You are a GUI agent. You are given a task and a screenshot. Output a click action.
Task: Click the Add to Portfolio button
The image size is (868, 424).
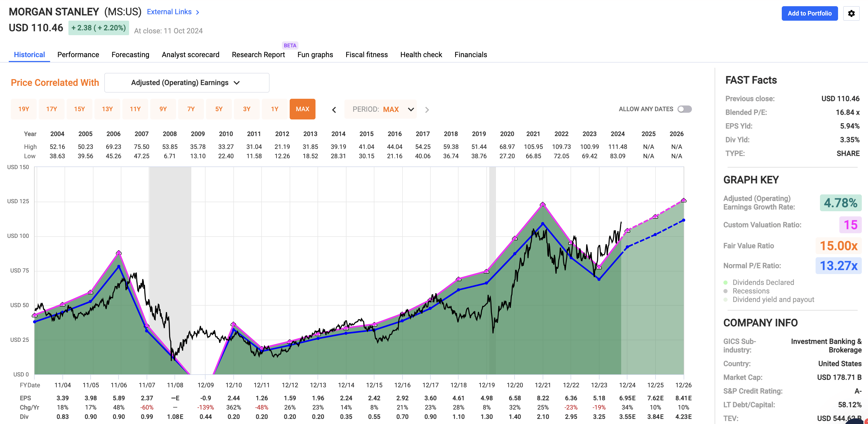(809, 13)
